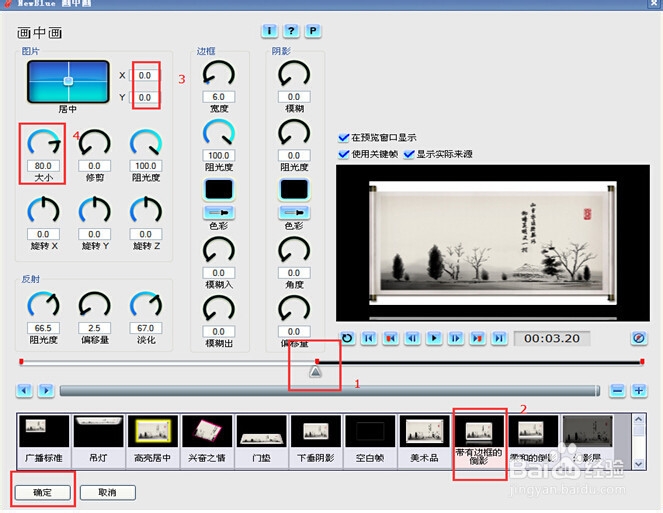
Task: Click the picture 阻光度 opacity knob
Action: (146, 143)
